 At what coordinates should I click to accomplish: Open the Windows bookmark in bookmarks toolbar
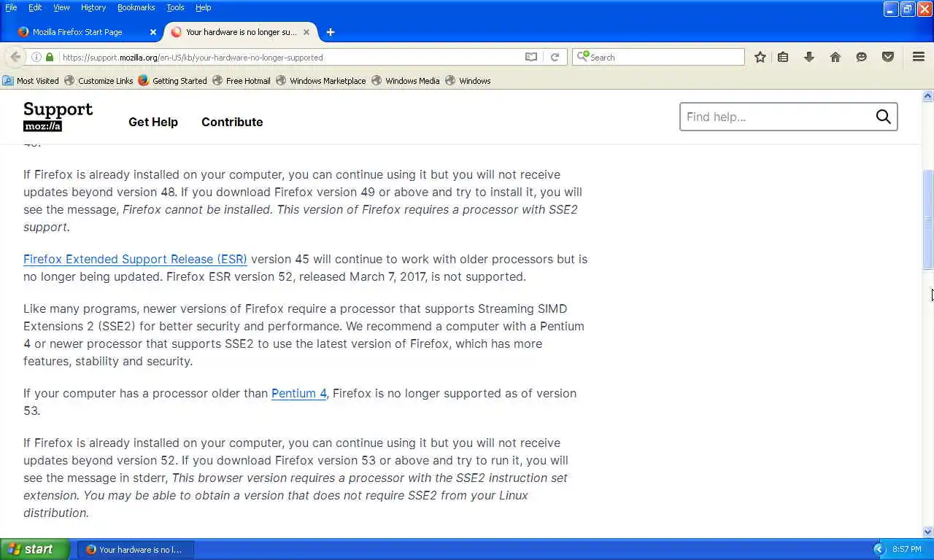[468, 81]
